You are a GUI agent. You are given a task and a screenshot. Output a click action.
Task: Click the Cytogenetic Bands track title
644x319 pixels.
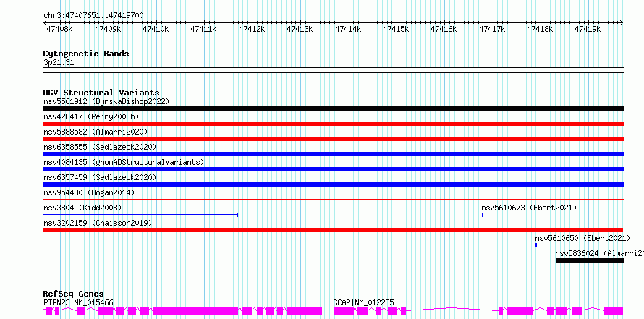pos(86,54)
